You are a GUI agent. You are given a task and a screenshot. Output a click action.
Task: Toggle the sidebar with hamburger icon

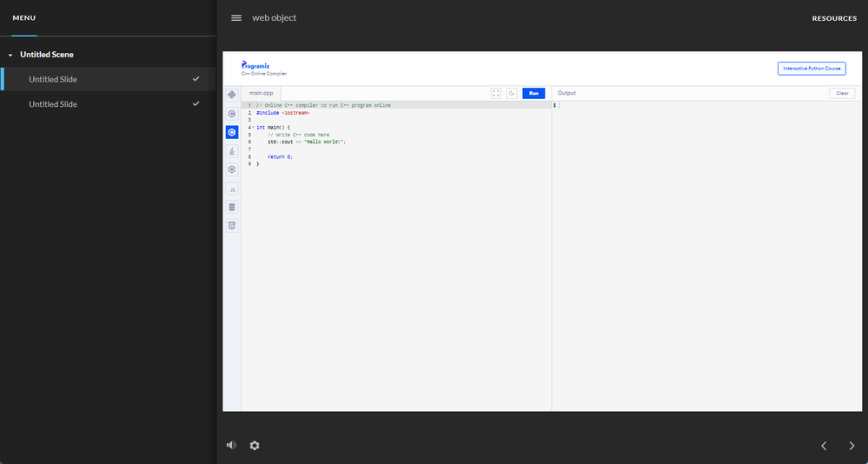(236, 18)
